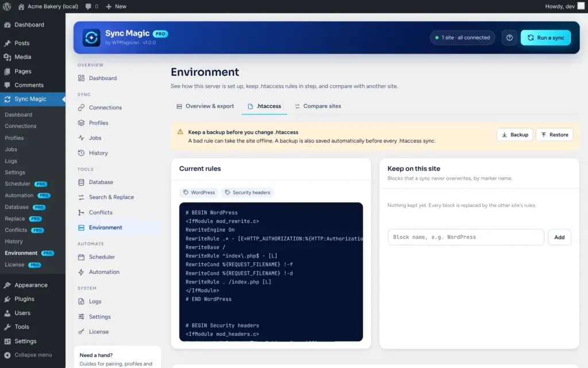
Task: Open Connections in plugin sidebar
Action: point(117,108)
